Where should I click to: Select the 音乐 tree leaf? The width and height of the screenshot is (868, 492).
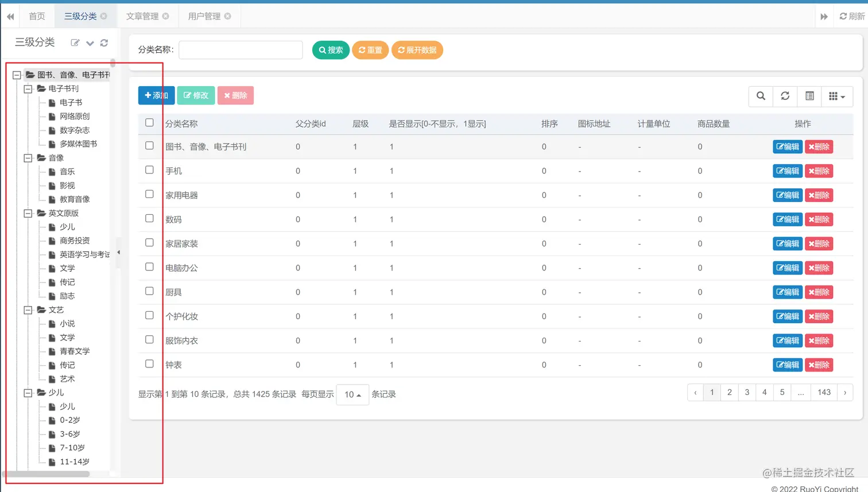pos(67,171)
